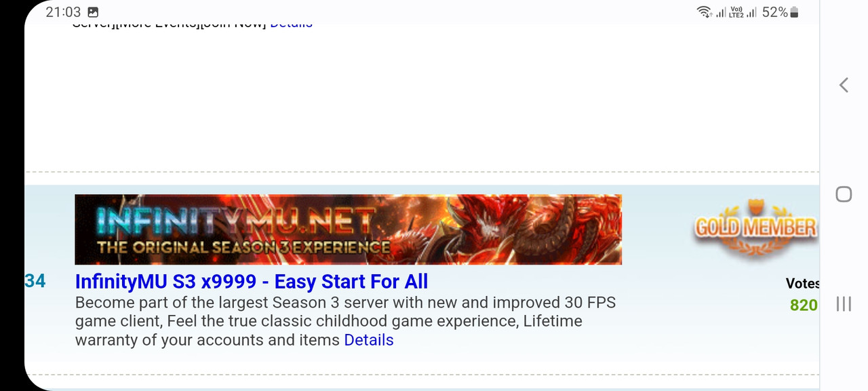This screenshot has height=391, width=868.
Task: Tap the second signal bars after LTE2
Action: tap(751, 12)
